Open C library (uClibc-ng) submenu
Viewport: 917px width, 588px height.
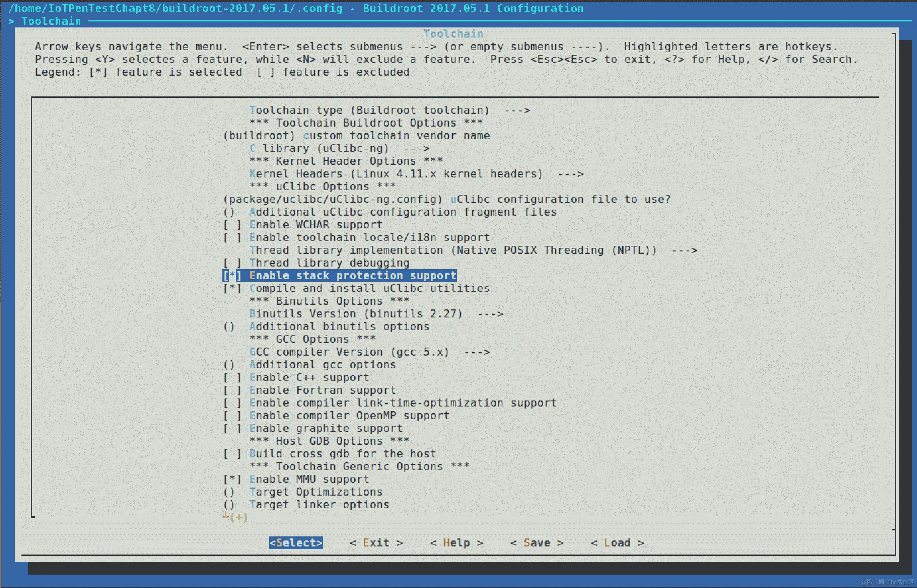pos(340,149)
